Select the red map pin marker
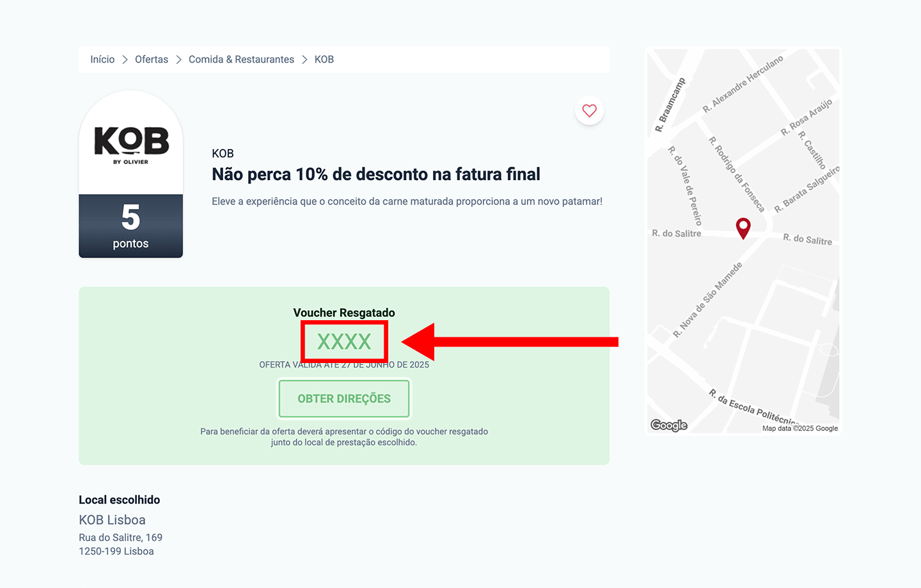The height and width of the screenshot is (588, 921). (743, 228)
